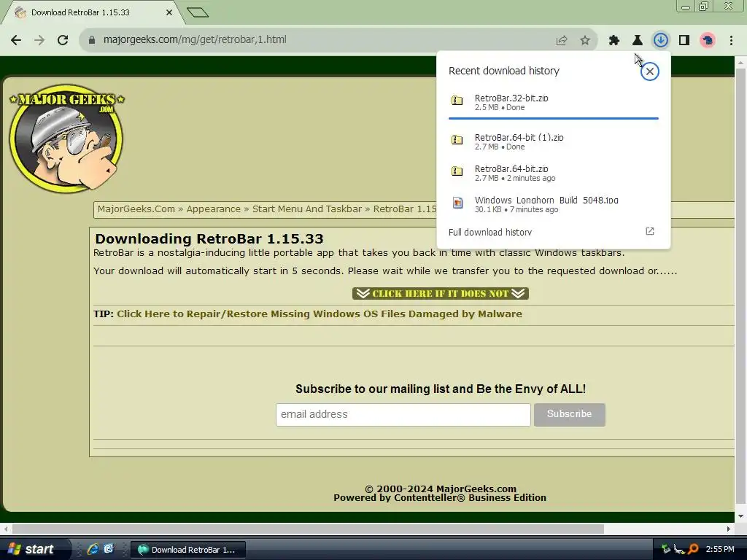
Task: Click zip icon of RetroBar.64-bit.zip
Action: (x=457, y=171)
